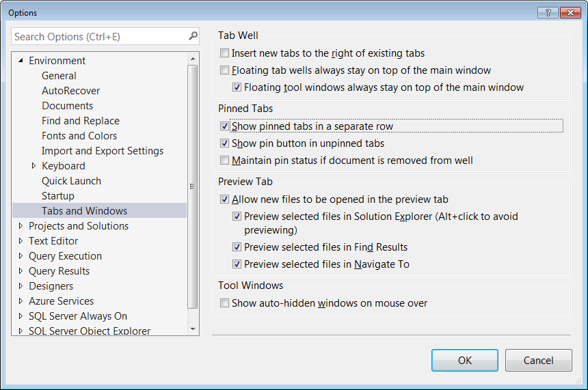Check Maintain pin status if document removed
This screenshot has width=588, height=390.
point(225,161)
